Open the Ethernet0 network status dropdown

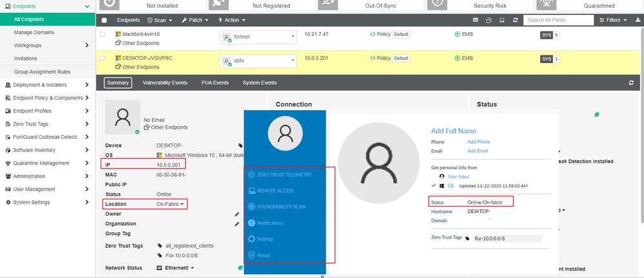tap(175, 268)
